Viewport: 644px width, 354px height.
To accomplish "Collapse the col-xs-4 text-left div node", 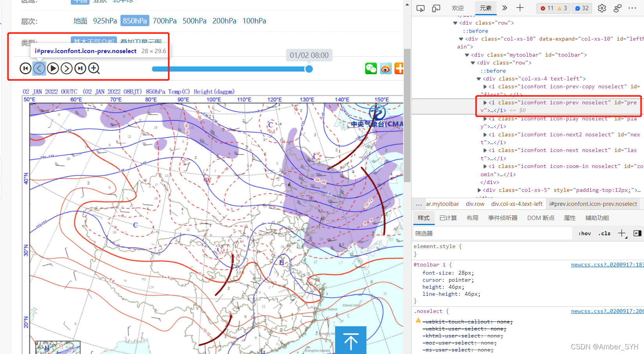I will click(x=479, y=79).
